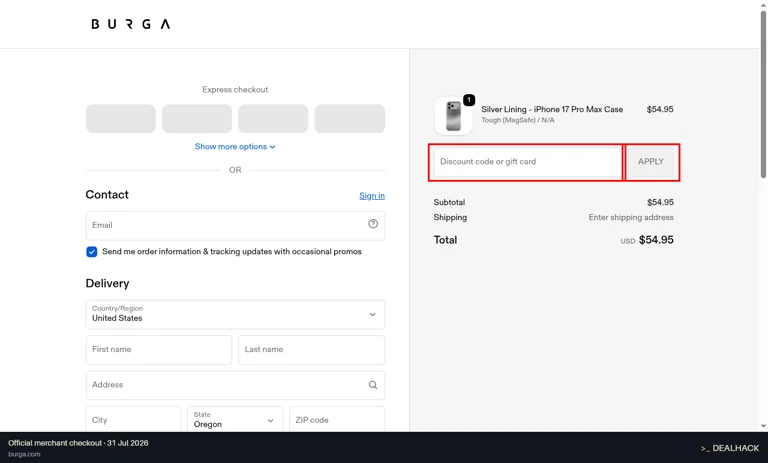Click the APPLY discount button
The height and width of the screenshot is (463, 768).
(x=650, y=162)
